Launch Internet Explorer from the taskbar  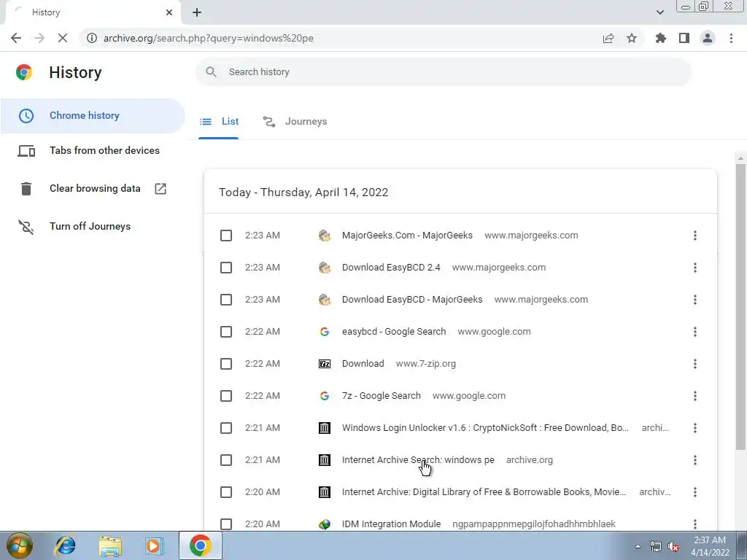click(65, 545)
